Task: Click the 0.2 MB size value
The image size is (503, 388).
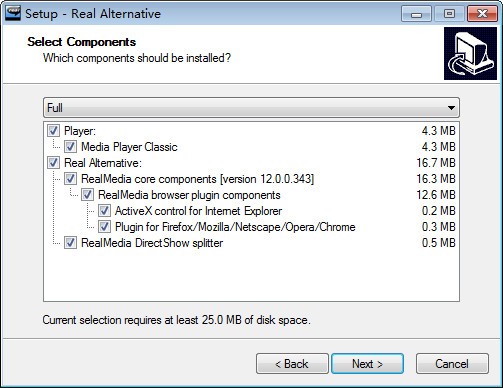Action: pos(439,211)
